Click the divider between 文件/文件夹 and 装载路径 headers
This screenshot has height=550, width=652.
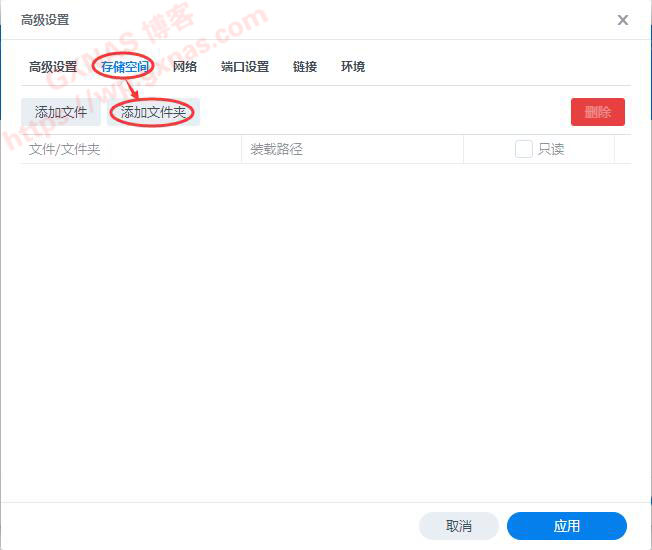click(241, 149)
